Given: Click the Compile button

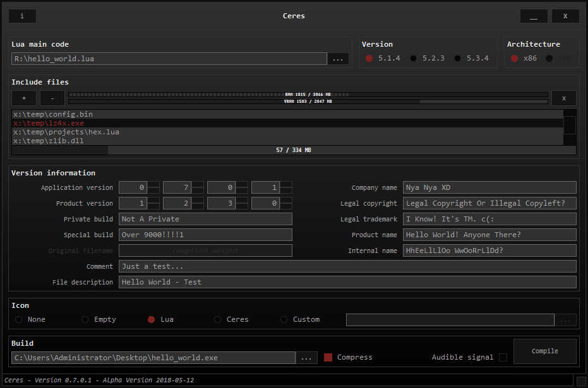Looking at the screenshot, I should coord(544,351).
